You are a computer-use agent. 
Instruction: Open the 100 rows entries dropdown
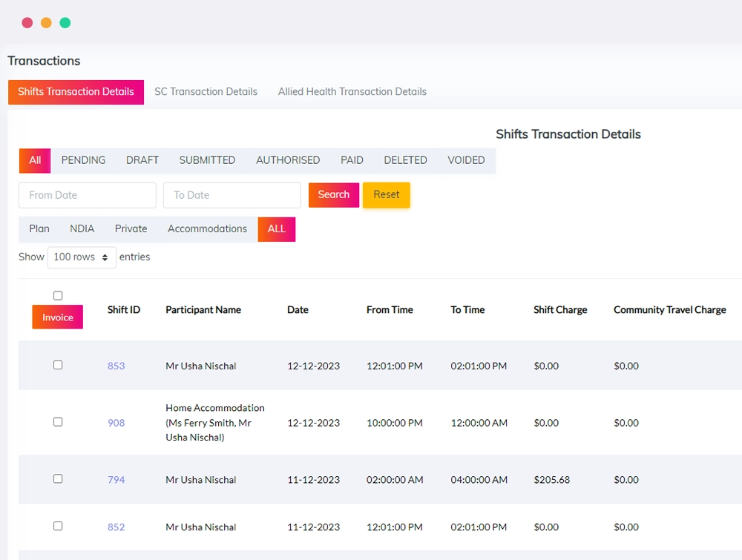pyautogui.click(x=82, y=257)
